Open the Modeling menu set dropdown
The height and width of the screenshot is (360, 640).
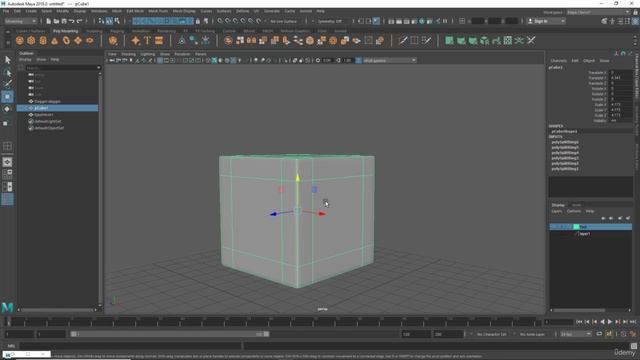click(x=20, y=21)
